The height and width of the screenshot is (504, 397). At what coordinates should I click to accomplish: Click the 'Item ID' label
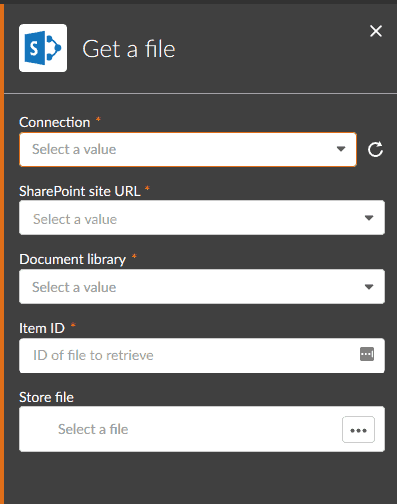point(42,328)
